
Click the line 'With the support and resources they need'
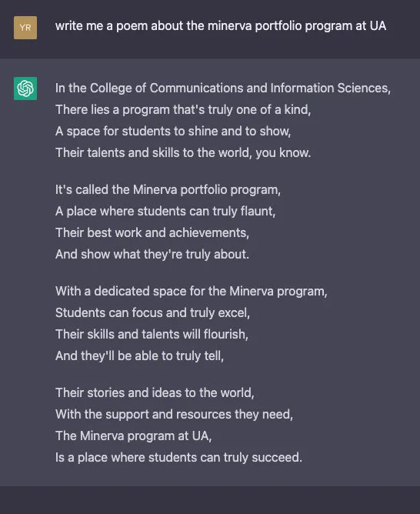[174, 414]
